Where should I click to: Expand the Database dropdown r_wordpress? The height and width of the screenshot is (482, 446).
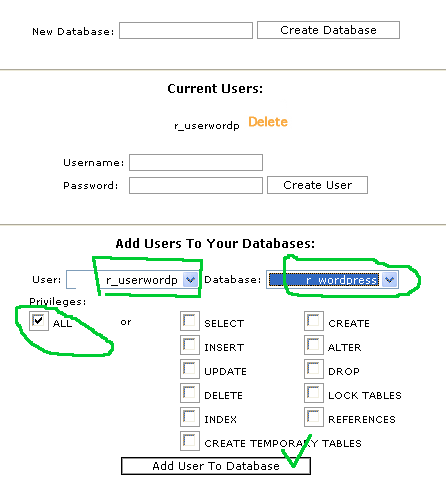[332, 280]
